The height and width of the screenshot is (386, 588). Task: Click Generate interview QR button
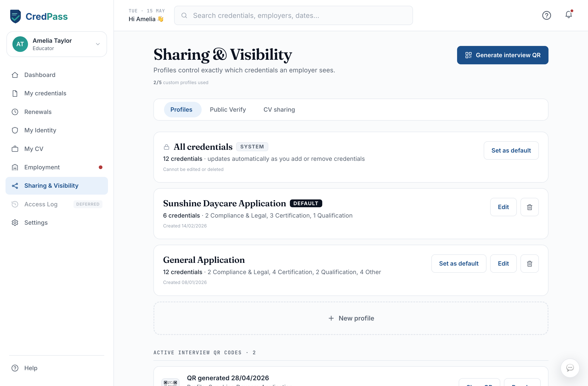click(x=503, y=55)
